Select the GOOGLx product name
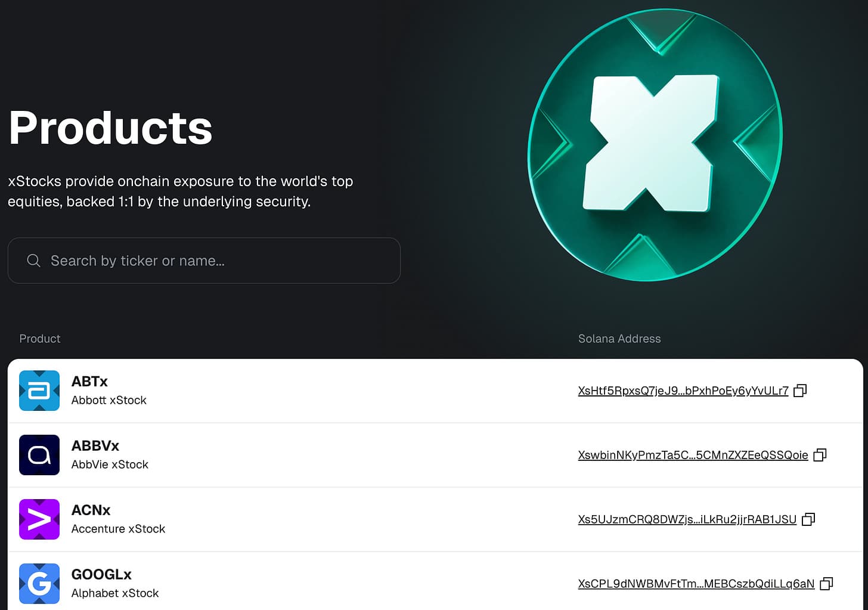Viewport: 868px width, 610px height. click(101, 574)
